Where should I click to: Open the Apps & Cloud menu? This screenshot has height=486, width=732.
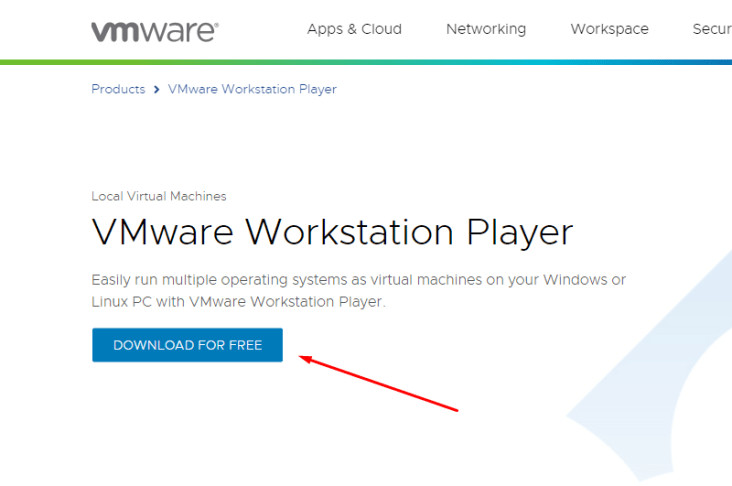354,29
